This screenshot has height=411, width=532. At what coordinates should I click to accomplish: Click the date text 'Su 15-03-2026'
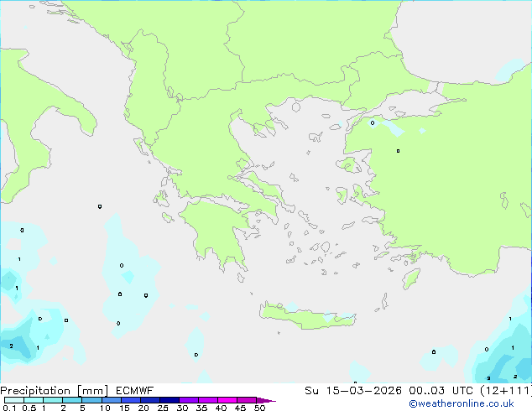pyautogui.click(x=353, y=391)
